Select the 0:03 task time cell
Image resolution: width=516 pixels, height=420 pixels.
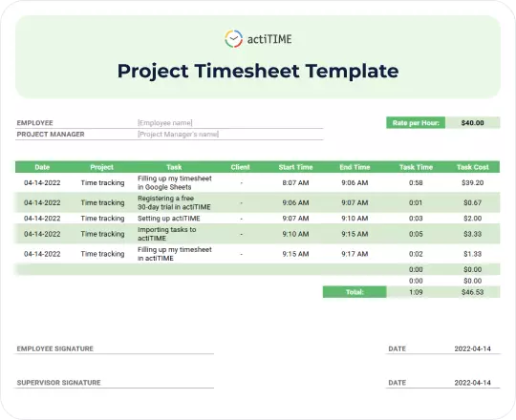(x=416, y=219)
